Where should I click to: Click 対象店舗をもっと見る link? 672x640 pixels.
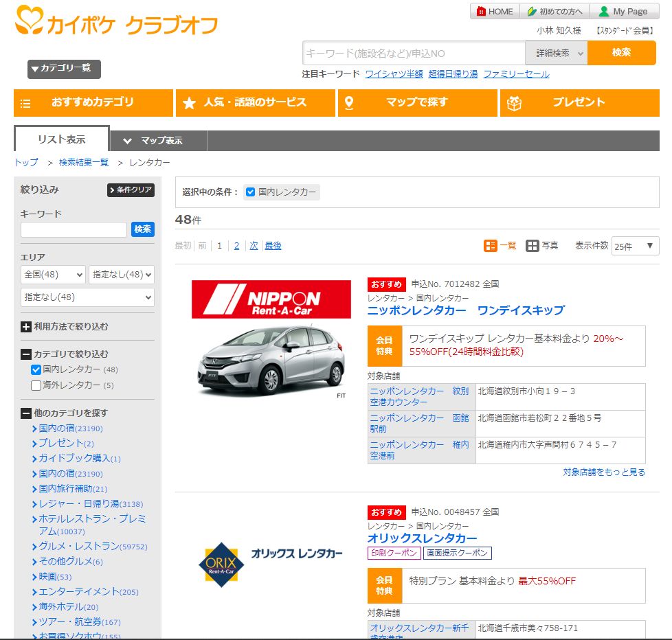(x=604, y=472)
